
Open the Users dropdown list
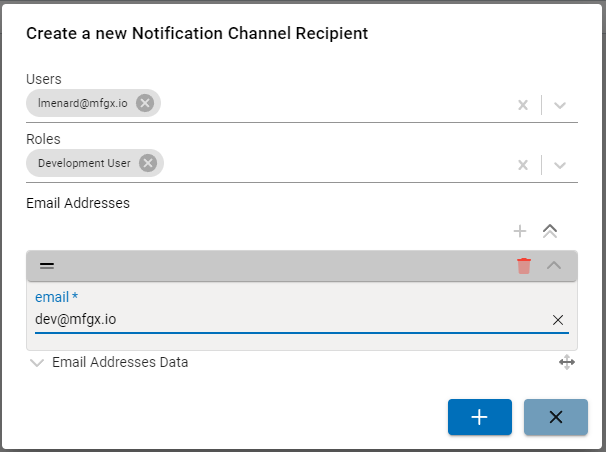(560, 105)
